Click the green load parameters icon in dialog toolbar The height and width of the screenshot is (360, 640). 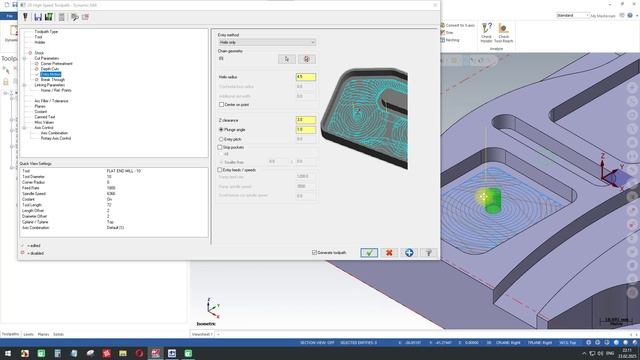pos(49,17)
